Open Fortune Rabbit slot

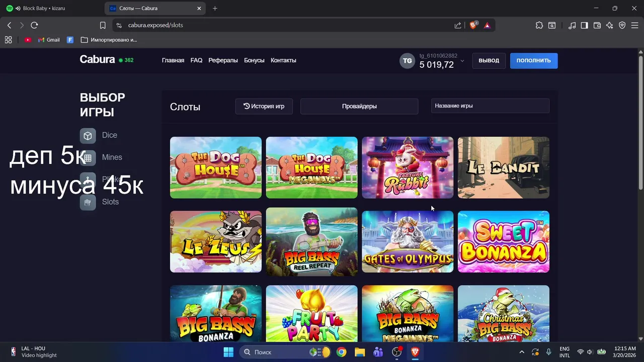[x=408, y=167]
